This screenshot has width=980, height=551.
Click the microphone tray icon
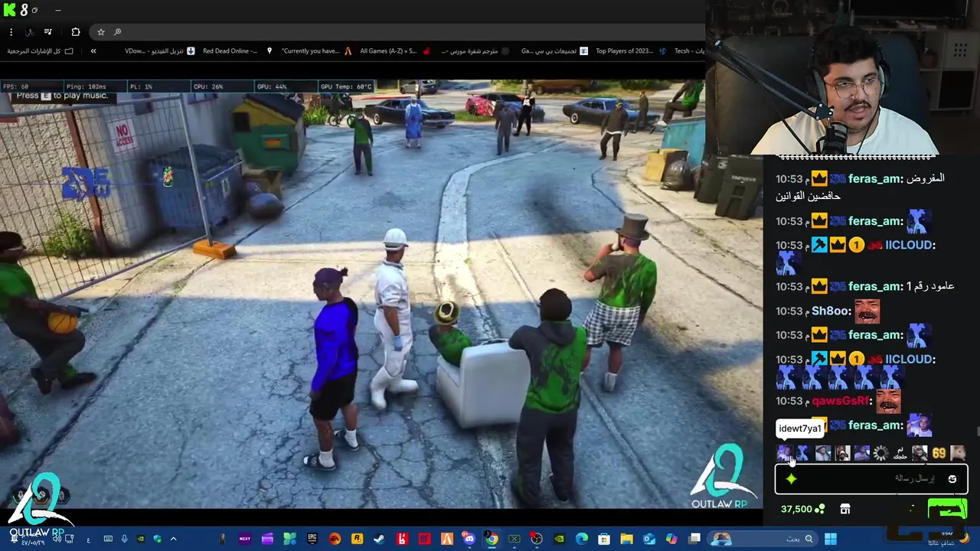tap(124, 539)
